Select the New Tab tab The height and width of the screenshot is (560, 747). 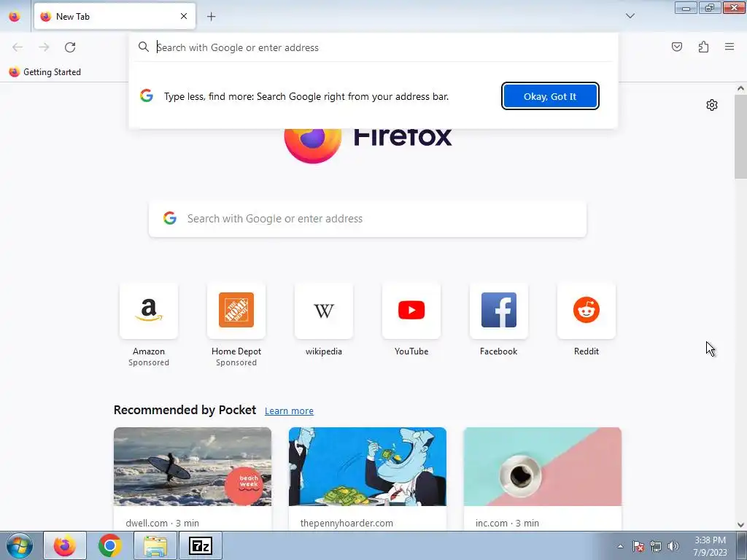click(115, 16)
